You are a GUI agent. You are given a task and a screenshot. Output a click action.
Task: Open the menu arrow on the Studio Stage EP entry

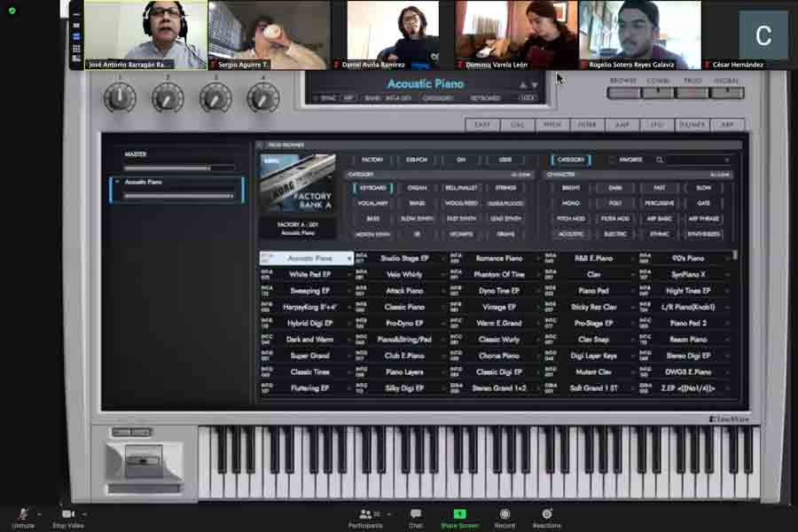coord(442,259)
